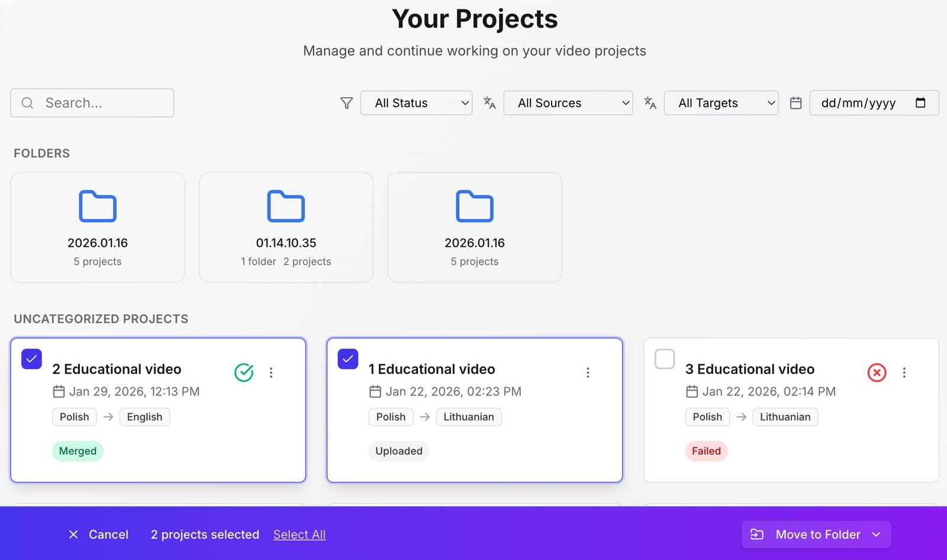Image resolution: width=947 pixels, height=560 pixels.
Task: Click the move-folder icon in Move to Folder
Action: point(757,535)
